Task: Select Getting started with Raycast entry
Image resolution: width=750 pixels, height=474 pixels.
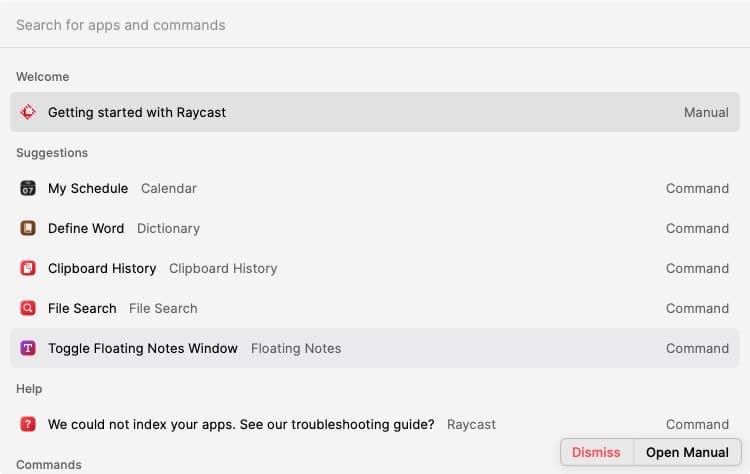Action: (375, 112)
